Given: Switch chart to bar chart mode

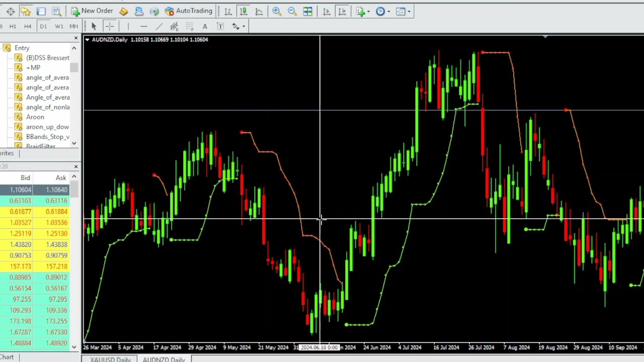Looking at the screenshot, I should point(228,11).
